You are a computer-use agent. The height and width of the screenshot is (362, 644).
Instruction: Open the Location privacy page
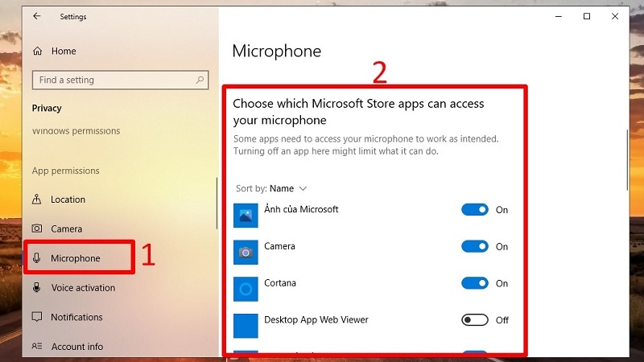pos(68,200)
